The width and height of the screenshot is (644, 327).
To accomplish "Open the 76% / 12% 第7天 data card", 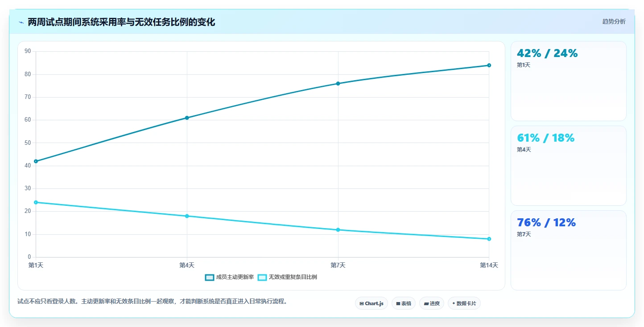I will [569, 250].
